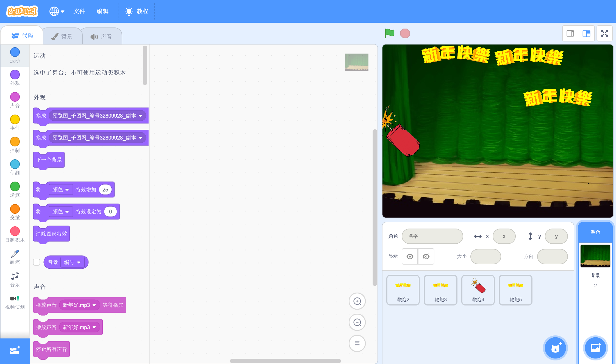Zoom out of the code workspace
This screenshot has height=364, width=616.
coord(357,322)
